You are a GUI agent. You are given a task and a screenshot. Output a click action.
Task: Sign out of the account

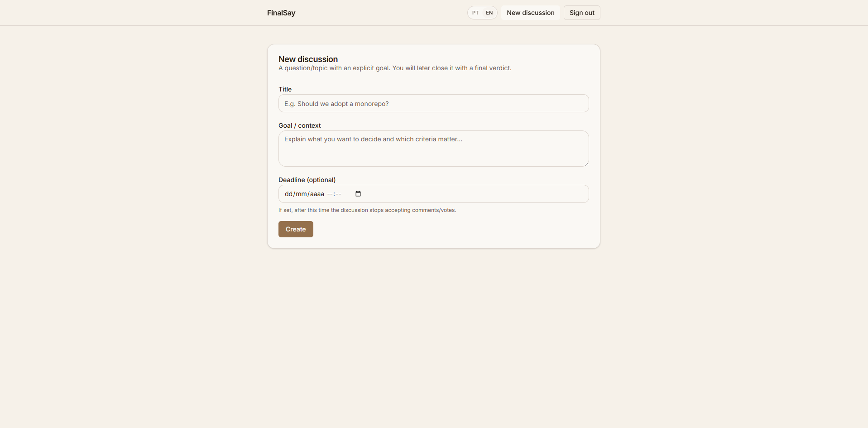pos(581,13)
